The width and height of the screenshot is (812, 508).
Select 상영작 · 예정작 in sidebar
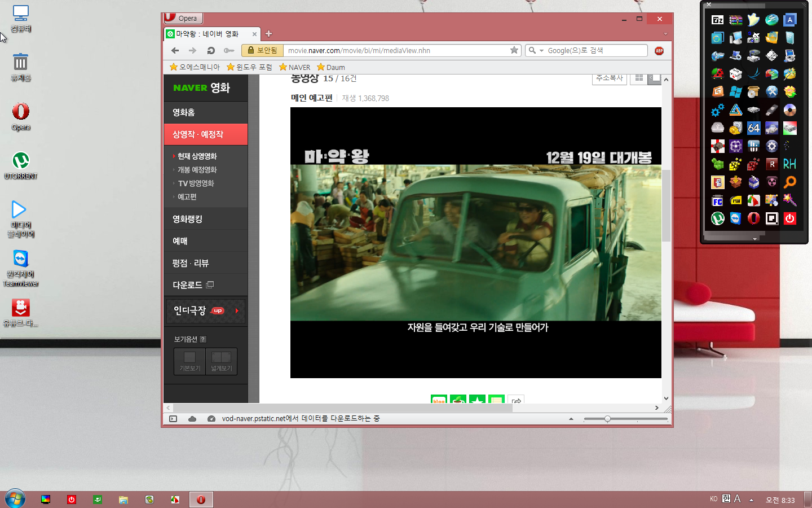(x=206, y=134)
